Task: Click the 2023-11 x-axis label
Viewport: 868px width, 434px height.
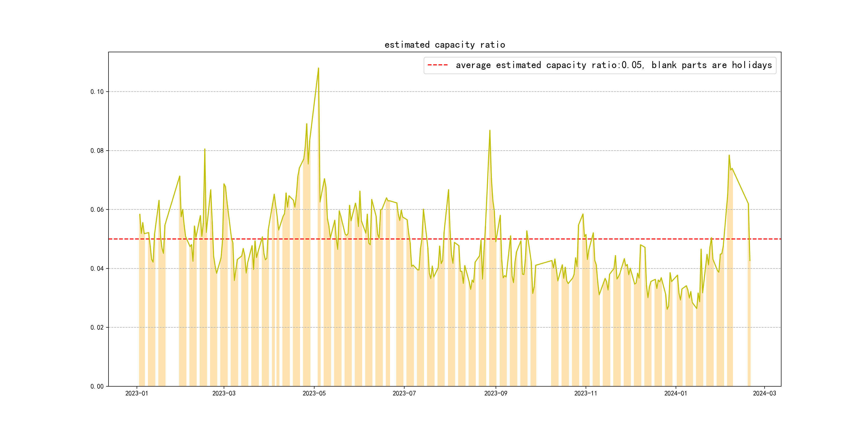Action: (585, 393)
